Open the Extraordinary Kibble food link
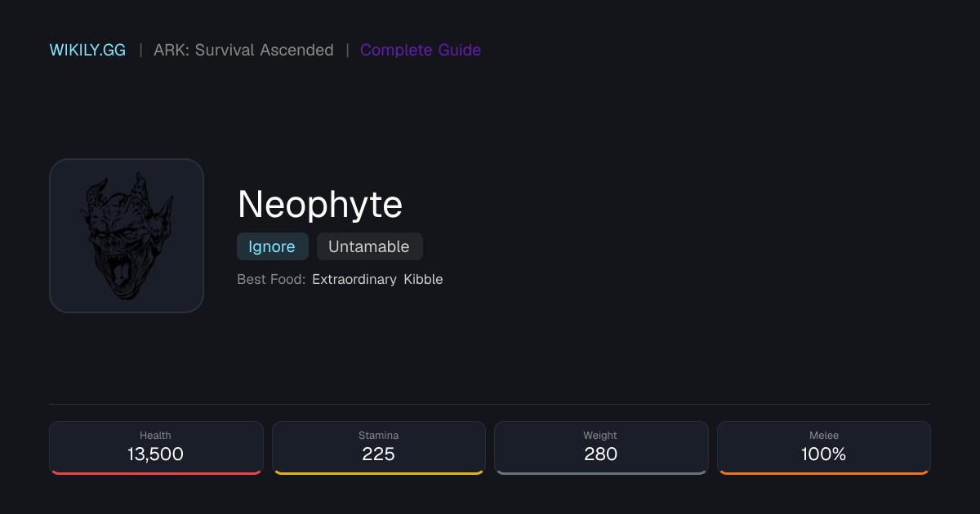980x514 pixels. (x=377, y=279)
